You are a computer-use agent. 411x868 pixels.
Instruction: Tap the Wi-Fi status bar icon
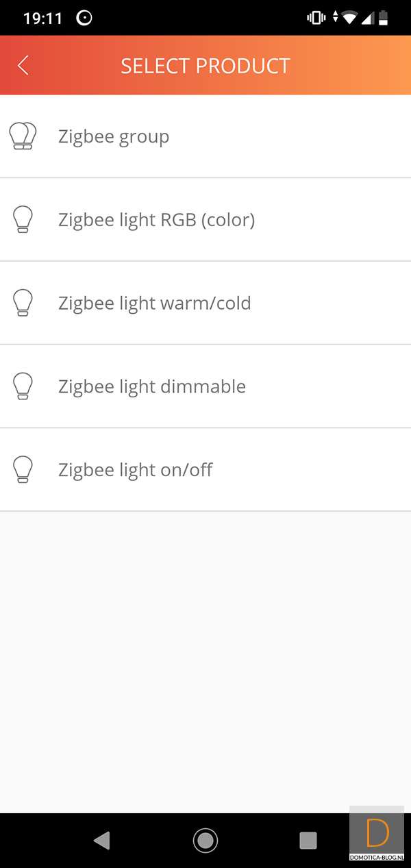(x=350, y=18)
